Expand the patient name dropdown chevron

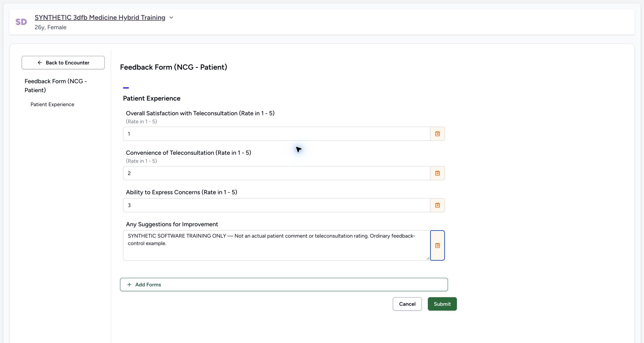[171, 18]
